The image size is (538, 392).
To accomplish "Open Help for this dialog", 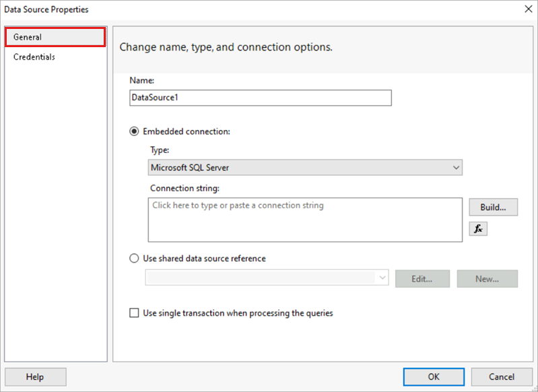I will tap(35, 377).
